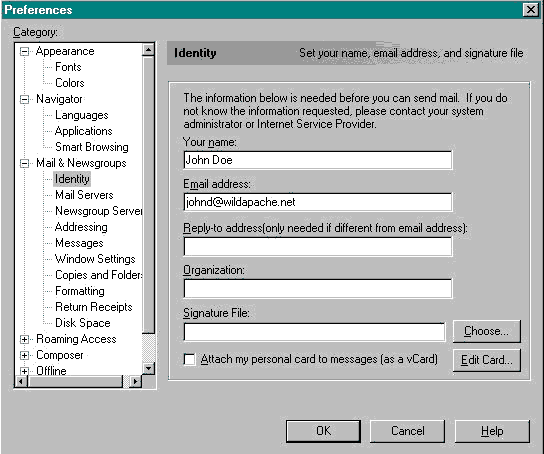The height and width of the screenshot is (454, 544).
Task: Click category list scroll right arrow
Action: coord(135,382)
